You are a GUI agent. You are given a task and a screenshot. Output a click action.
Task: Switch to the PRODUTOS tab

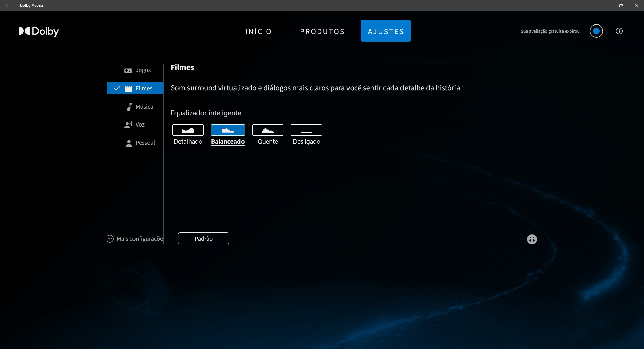tap(322, 31)
